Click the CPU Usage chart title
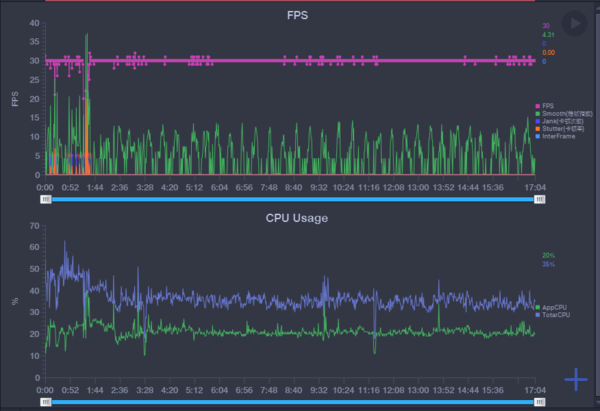 pyautogui.click(x=297, y=218)
